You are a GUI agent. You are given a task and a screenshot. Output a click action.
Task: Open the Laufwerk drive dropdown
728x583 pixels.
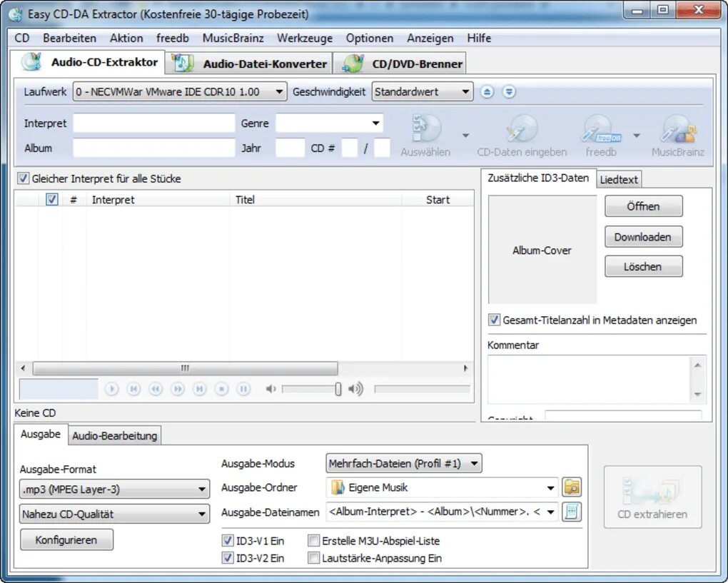click(180, 91)
